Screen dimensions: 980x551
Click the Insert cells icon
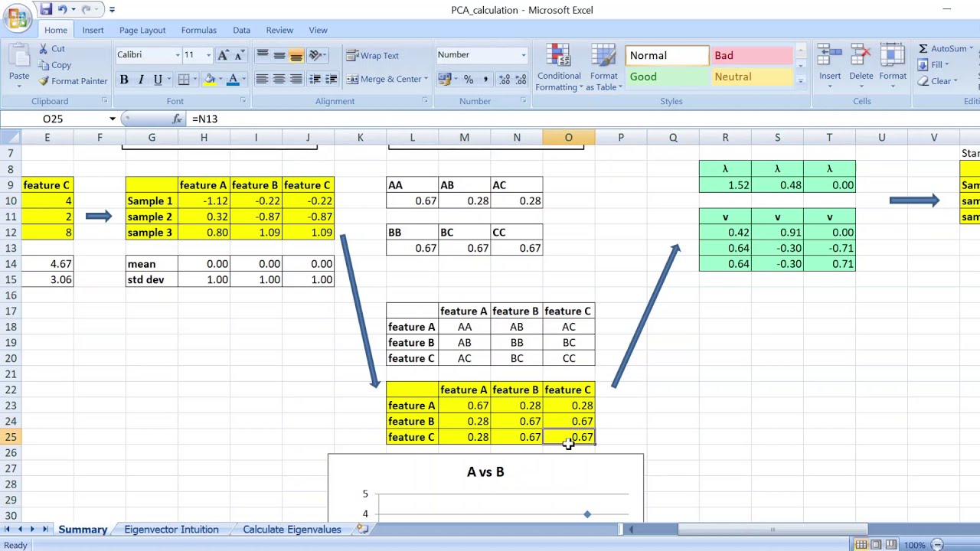pos(829,57)
